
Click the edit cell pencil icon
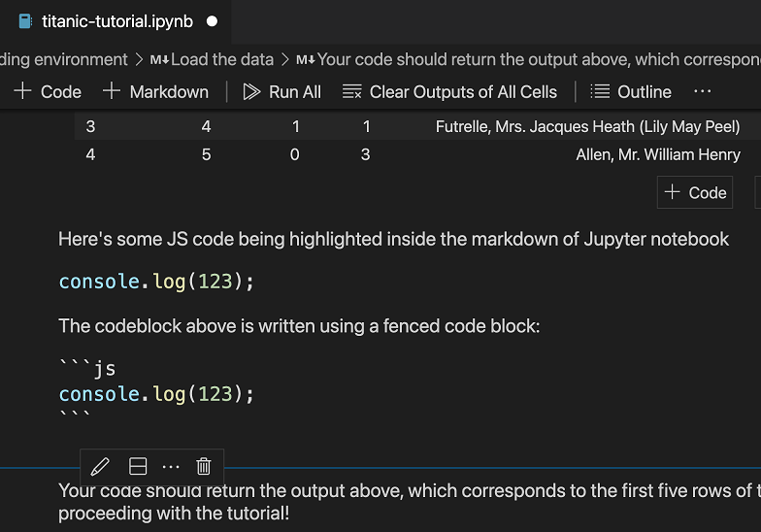[100, 466]
